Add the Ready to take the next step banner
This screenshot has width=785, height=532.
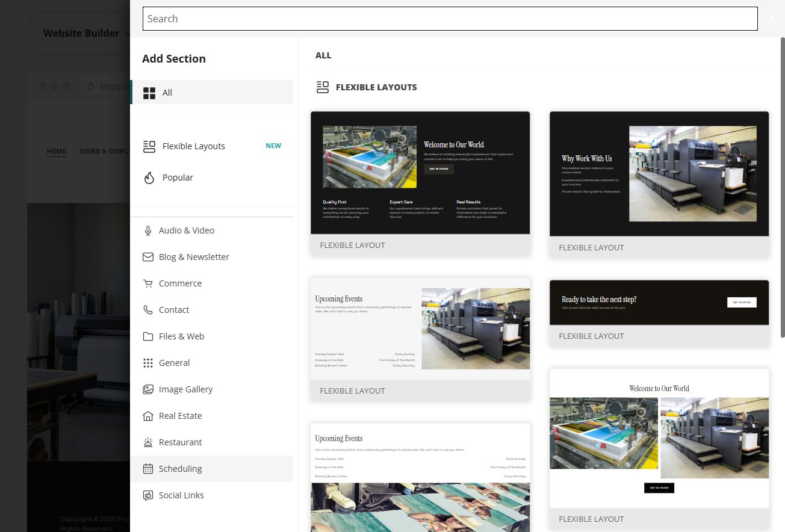point(659,313)
